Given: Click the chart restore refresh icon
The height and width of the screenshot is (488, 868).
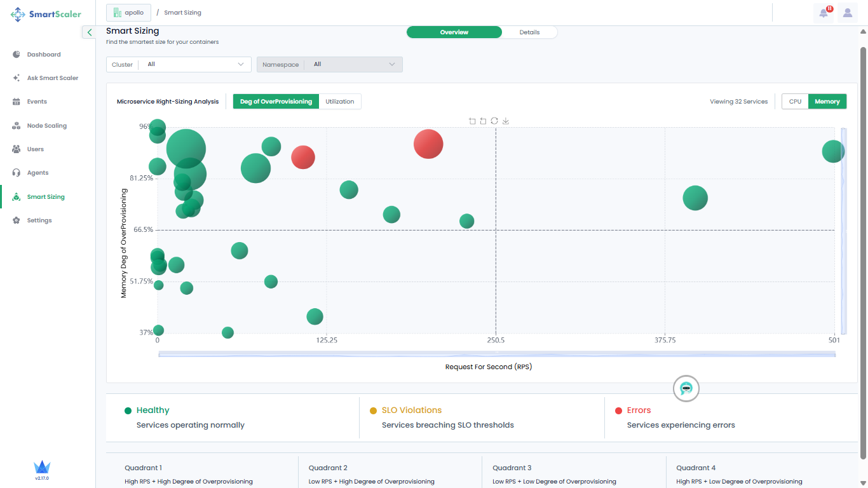Looking at the screenshot, I should pyautogui.click(x=494, y=121).
